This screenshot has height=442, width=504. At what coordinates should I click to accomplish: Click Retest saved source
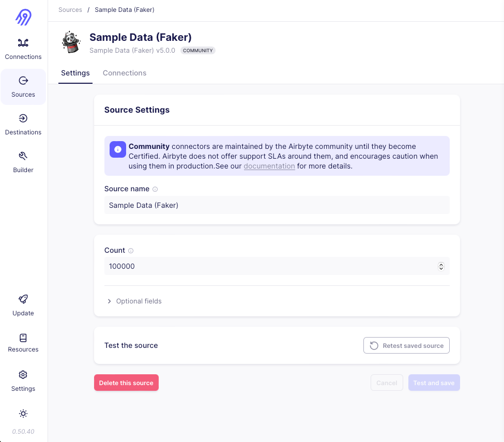coord(406,345)
